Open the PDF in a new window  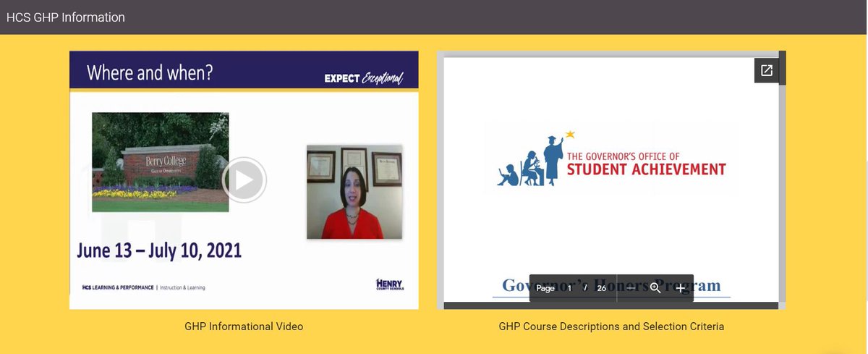tap(766, 70)
